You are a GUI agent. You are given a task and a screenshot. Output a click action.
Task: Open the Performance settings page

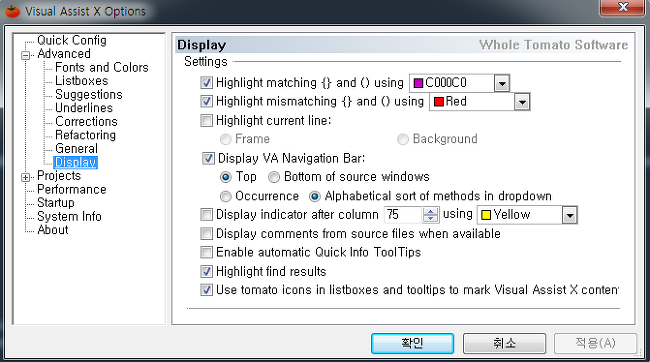[72, 190]
